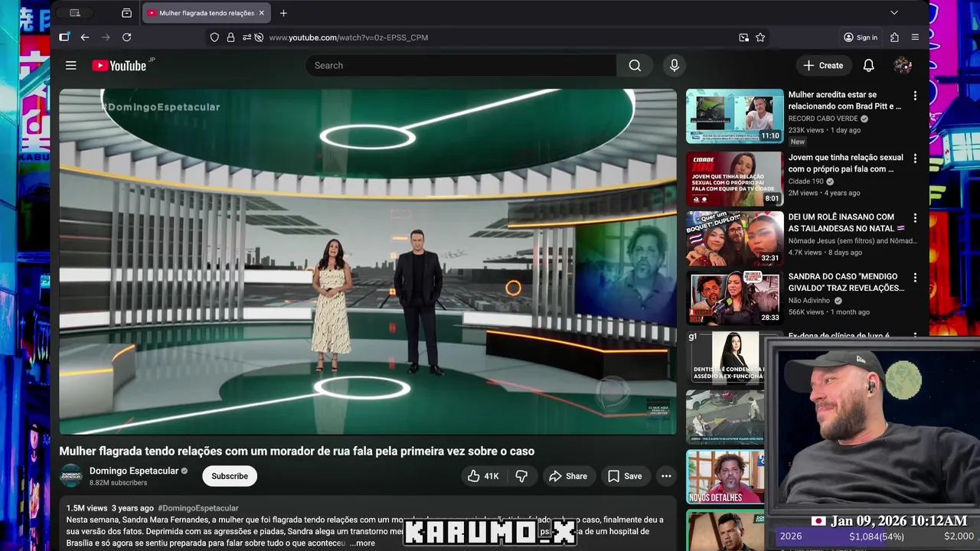Open the 8:01 Cidade 190 thumbnail
The image size is (980, 551).
(x=735, y=179)
